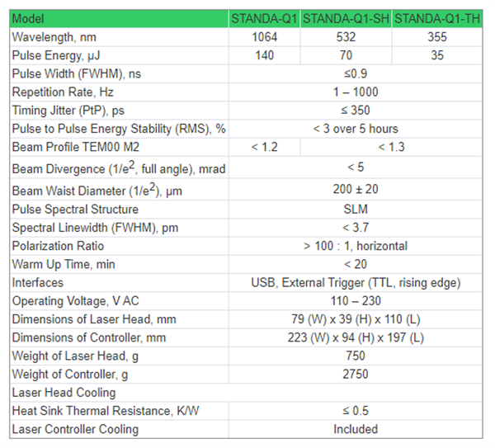Click 'Dimensions of Controller, mm' label
The width and height of the screenshot is (495, 448).
[89, 337]
